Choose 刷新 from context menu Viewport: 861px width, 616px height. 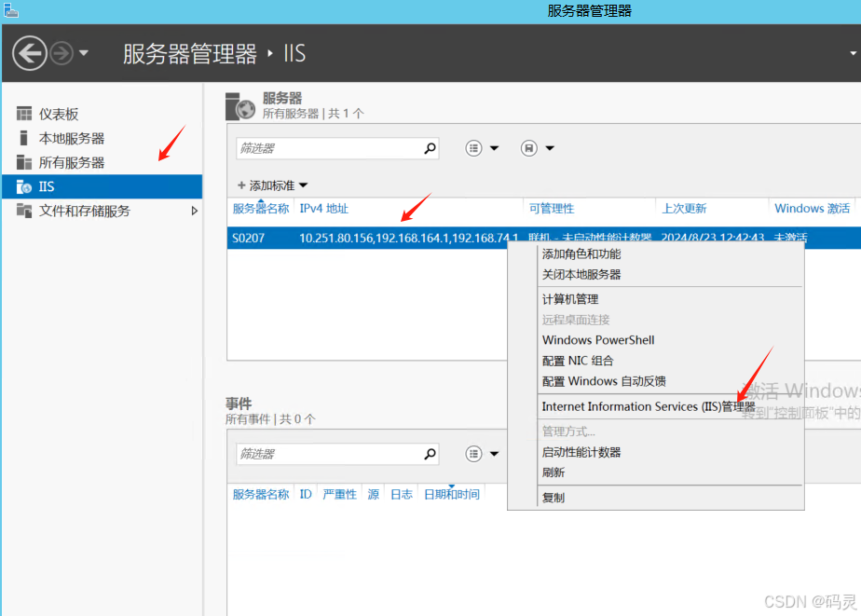click(x=553, y=472)
